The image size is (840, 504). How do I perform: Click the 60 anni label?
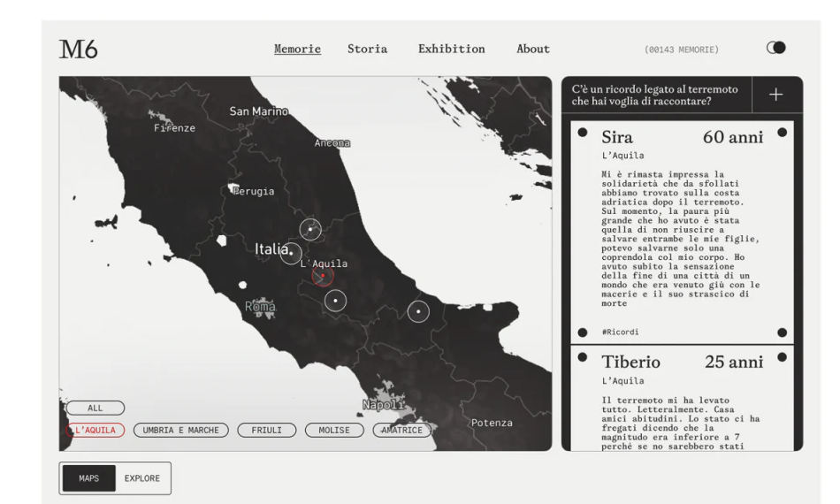tap(733, 137)
